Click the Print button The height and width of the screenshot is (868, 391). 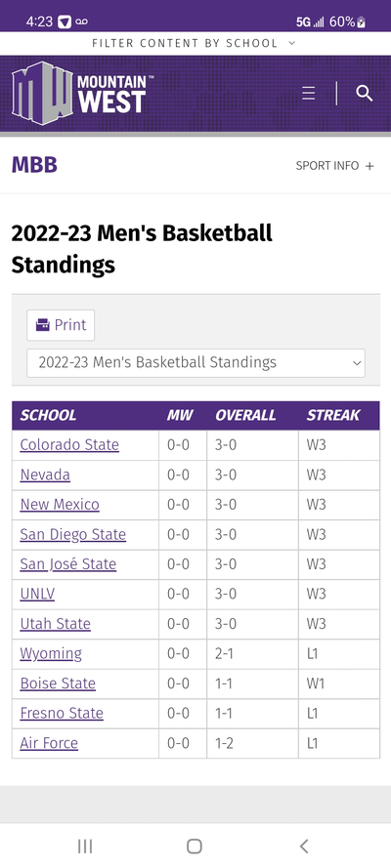[x=61, y=325]
